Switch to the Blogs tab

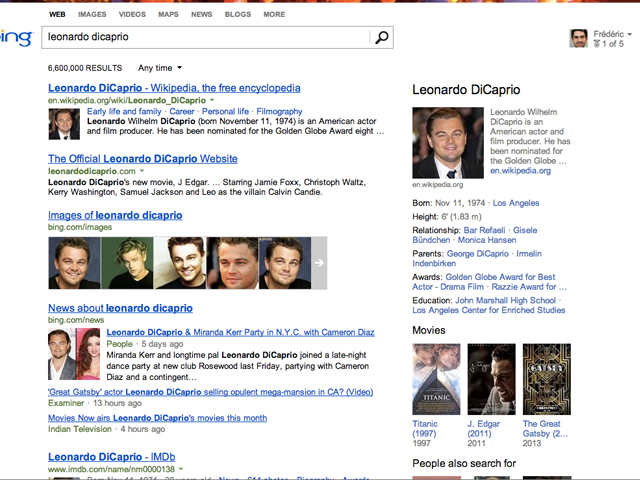[x=238, y=14]
